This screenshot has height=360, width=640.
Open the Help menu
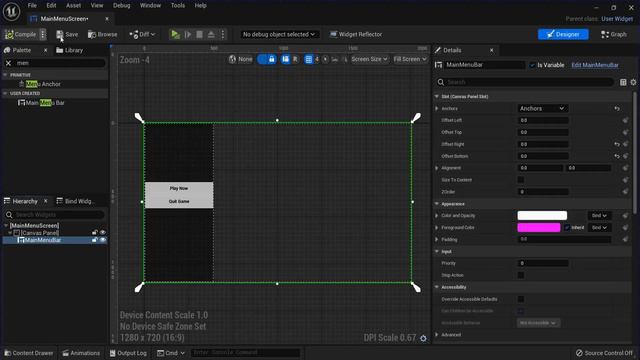(x=200, y=5)
